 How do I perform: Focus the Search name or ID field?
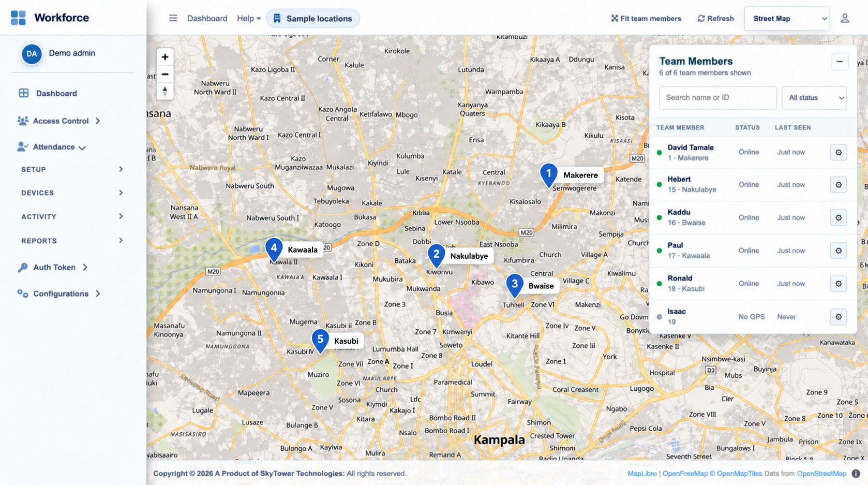pos(717,98)
